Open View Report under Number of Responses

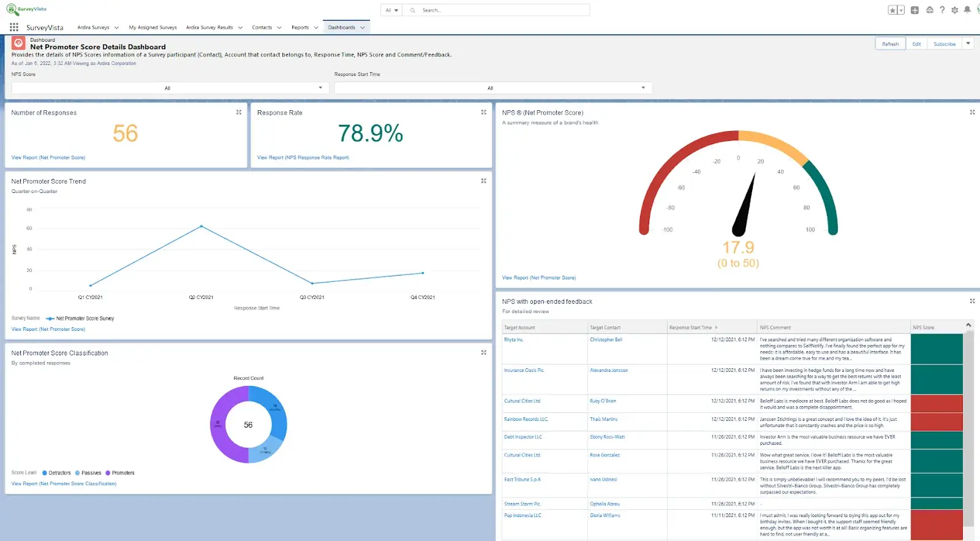[x=48, y=157]
